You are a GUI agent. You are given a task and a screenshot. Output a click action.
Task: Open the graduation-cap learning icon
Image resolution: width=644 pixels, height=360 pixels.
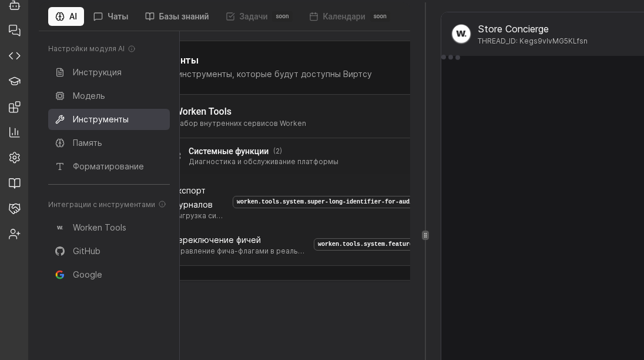pyautogui.click(x=14, y=81)
